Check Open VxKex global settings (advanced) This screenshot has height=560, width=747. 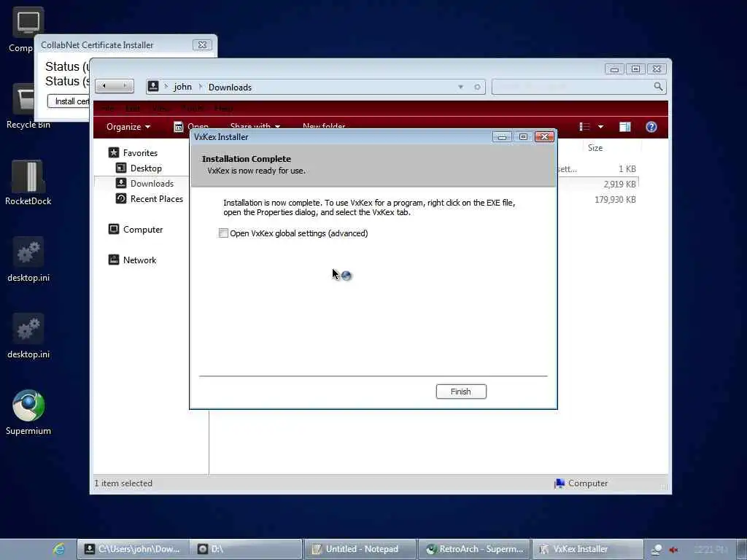[x=223, y=233]
